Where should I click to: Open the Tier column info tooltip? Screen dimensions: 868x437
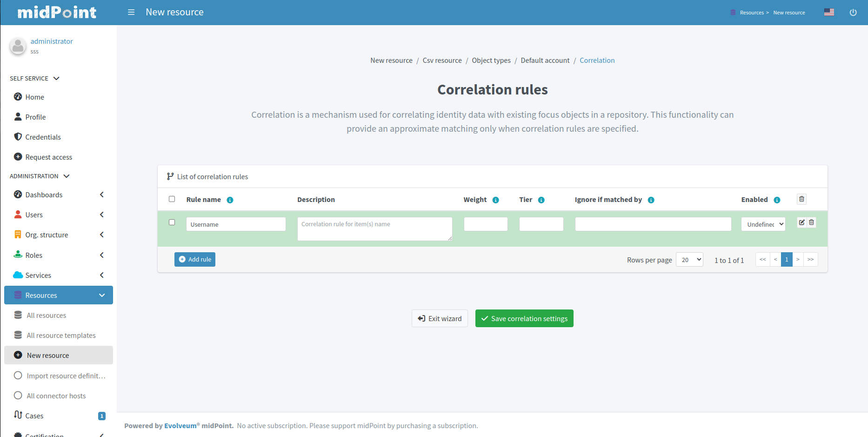[x=542, y=200]
